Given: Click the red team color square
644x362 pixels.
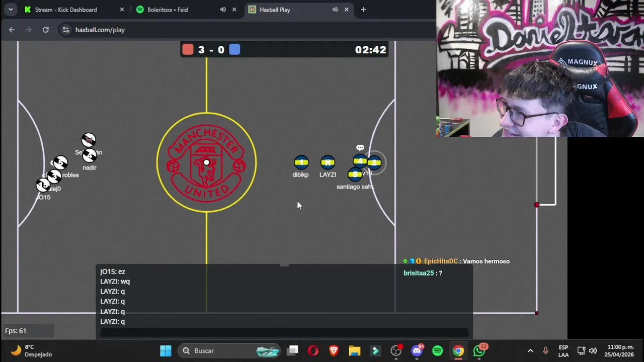Looking at the screenshot, I should 188,49.
